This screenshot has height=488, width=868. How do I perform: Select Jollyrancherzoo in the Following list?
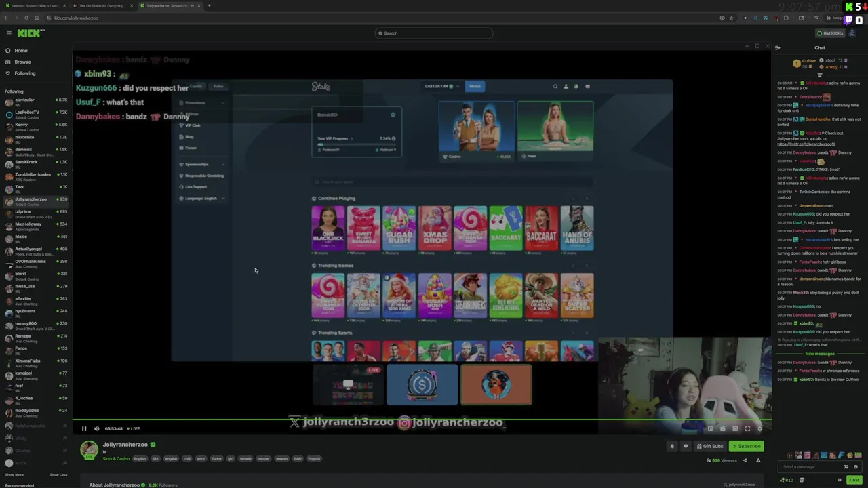click(37, 201)
